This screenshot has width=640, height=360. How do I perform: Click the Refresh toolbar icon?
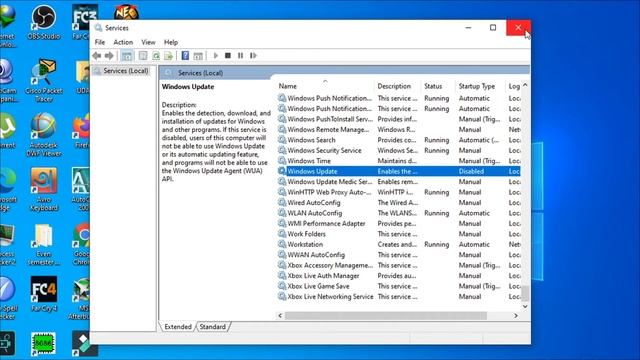[x=156, y=56]
